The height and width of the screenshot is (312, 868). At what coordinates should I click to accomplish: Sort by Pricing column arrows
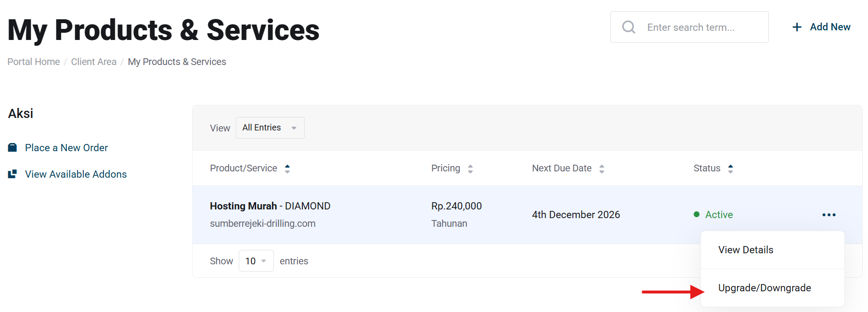click(x=470, y=169)
